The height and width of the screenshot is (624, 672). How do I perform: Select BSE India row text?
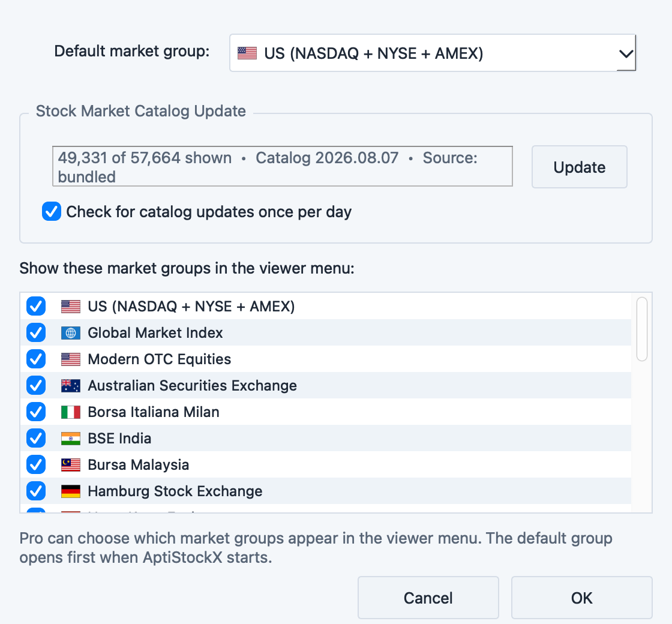pyautogui.click(x=119, y=439)
